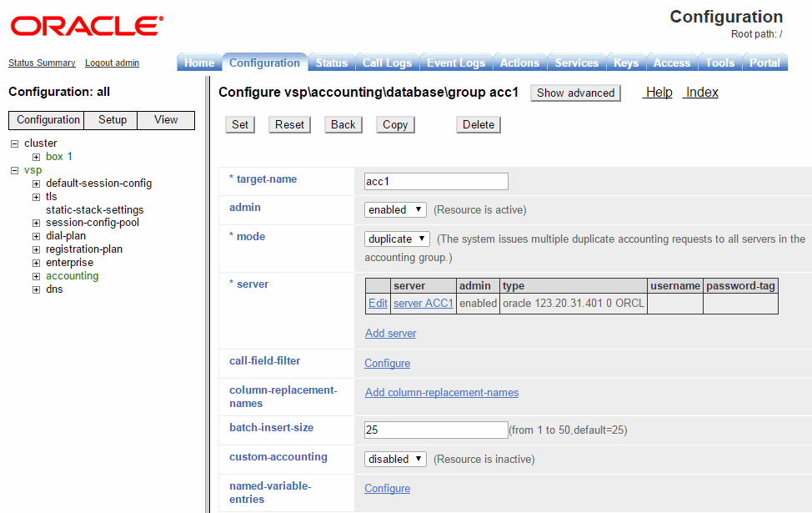The image size is (812, 513).
Task: Click the Oracle logo
Action: click(x=87, y=26)
